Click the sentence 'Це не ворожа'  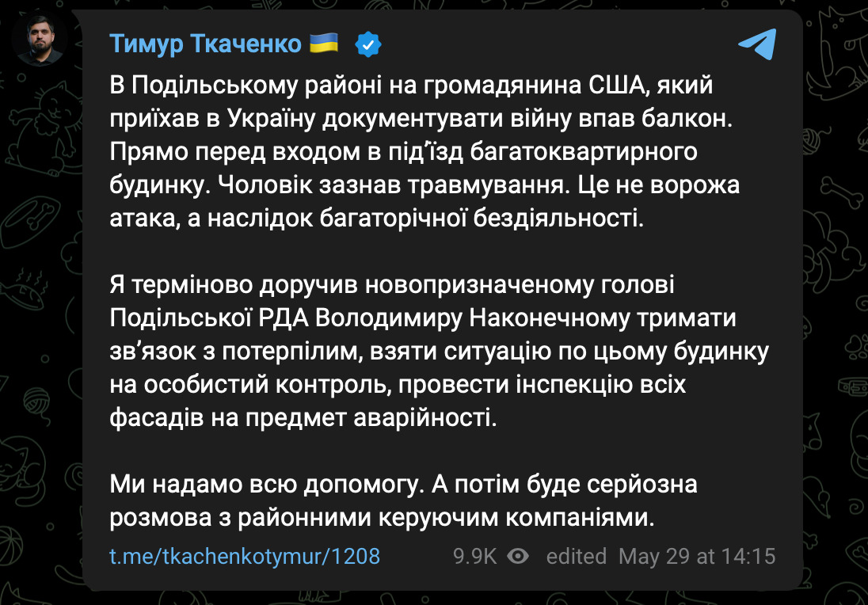click(x=659, y=185)
